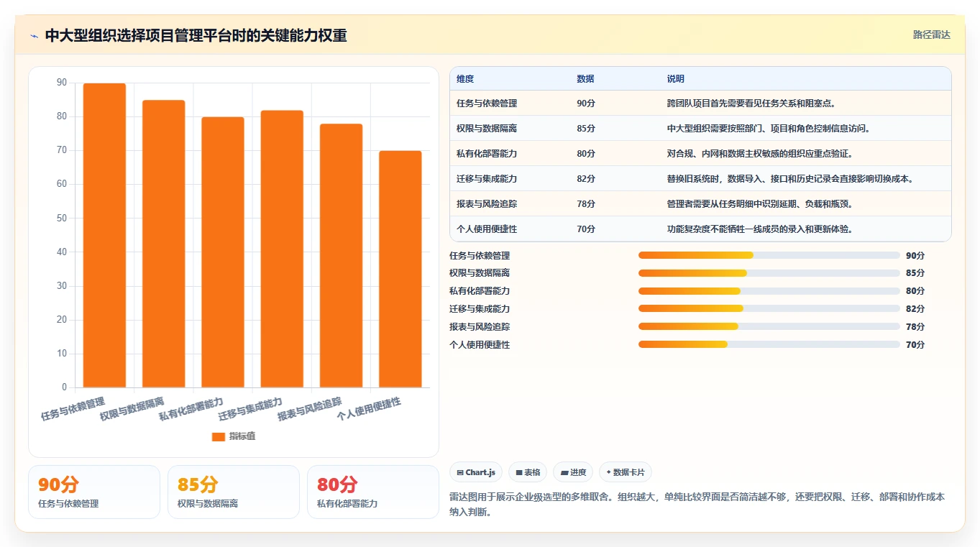The width and height of the screenshot is (980, 547).
Task: Click the x-axis label 迁移与集成能力
Action: [251, 408]
